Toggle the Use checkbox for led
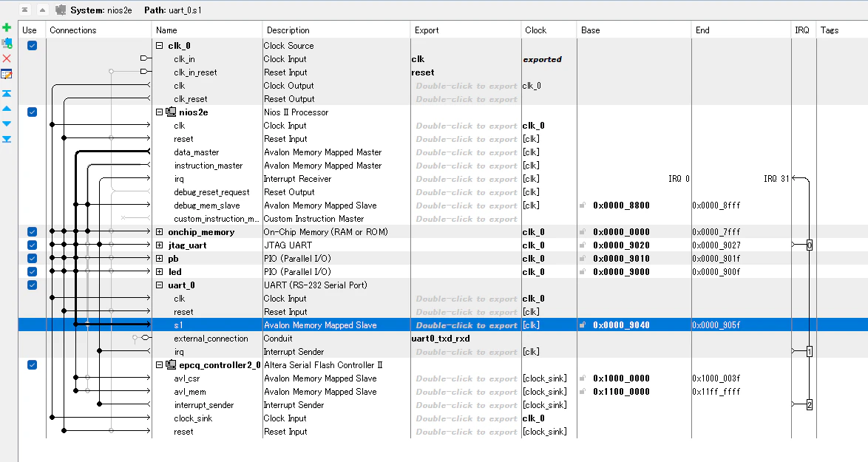This screenshot has width=868, height=462. click(x=32, y=272)
